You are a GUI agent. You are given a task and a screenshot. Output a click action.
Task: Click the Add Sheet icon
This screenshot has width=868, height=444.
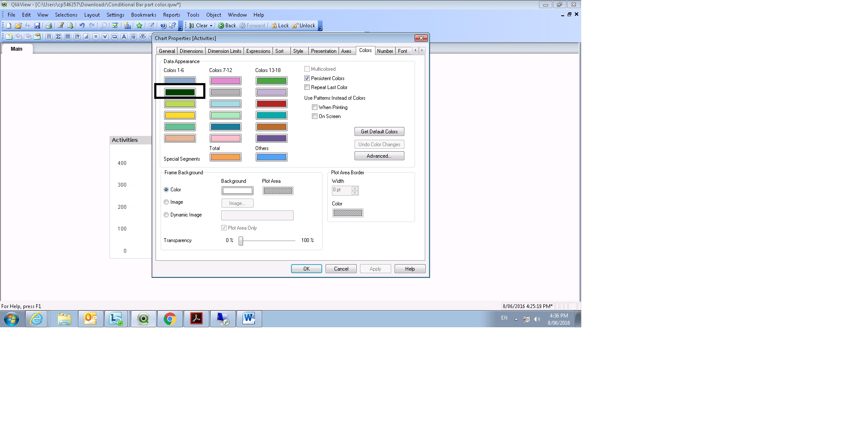pos(9,37)
